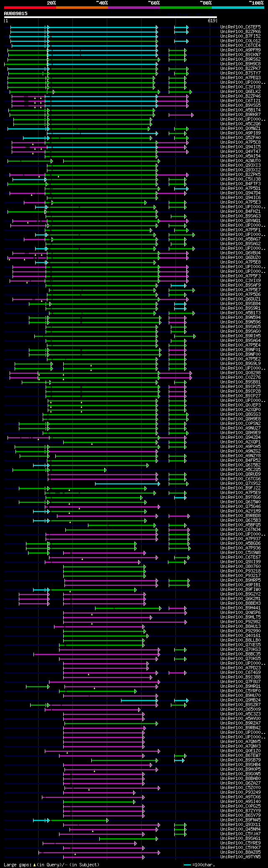The image size is (268, 868).
Task: Open hit UniRef100_A9NZG2
Action: (x=240, y=451)
